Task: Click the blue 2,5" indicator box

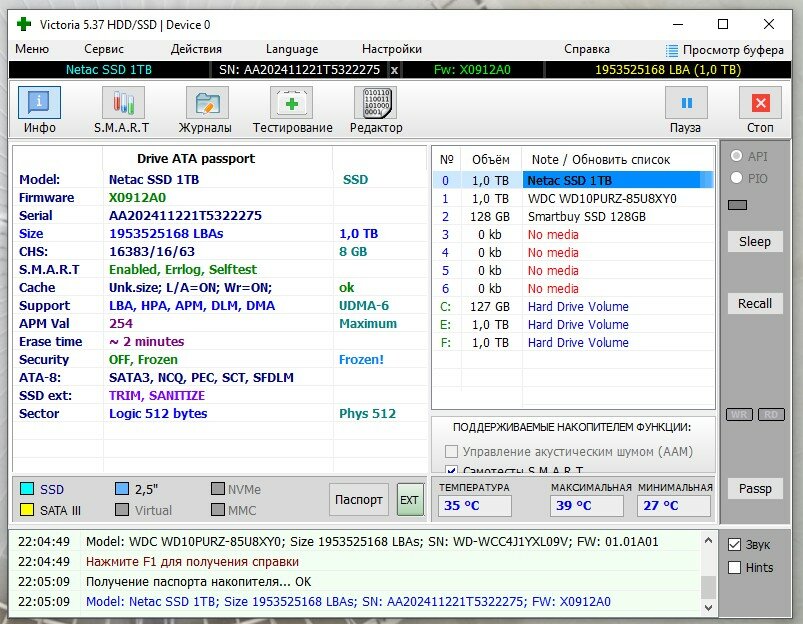Action: [122, 489]
